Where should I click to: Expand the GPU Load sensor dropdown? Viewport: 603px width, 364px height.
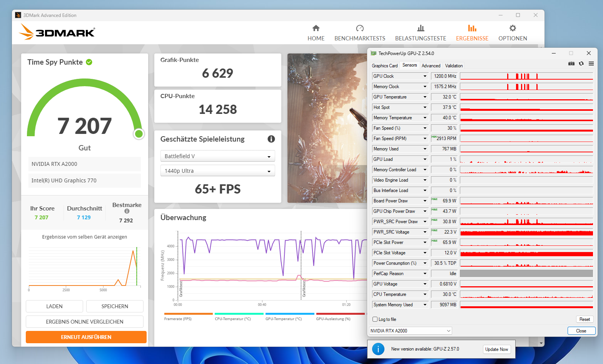425,159
